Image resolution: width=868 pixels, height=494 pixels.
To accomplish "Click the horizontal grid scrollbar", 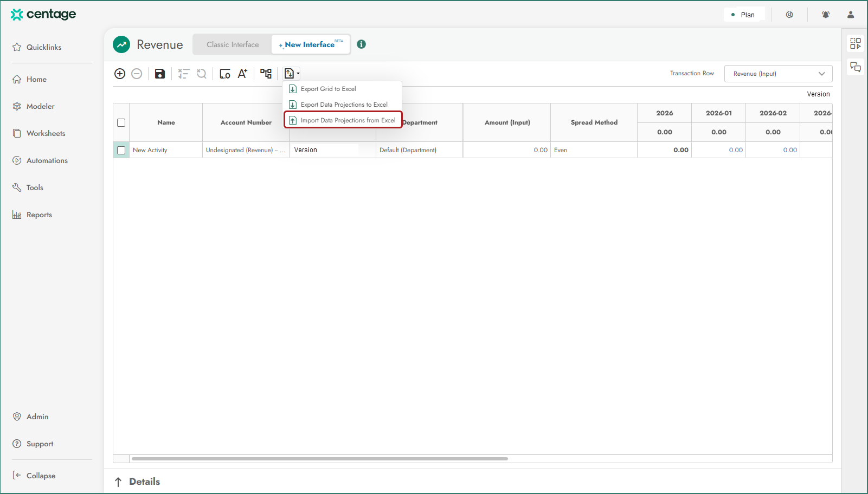I will click(320, 459).
